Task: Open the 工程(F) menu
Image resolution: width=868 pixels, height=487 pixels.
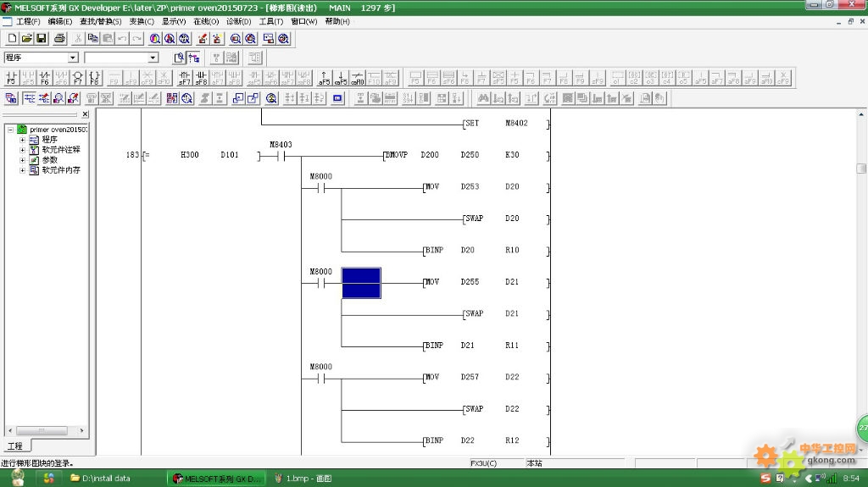Action: 28,21
